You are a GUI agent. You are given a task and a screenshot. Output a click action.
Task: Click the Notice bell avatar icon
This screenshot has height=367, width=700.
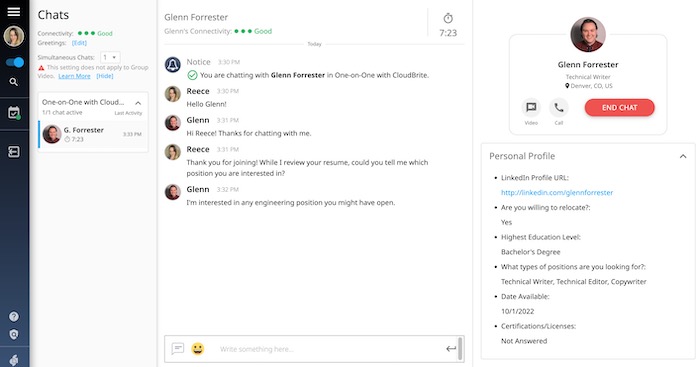(173, 65)
